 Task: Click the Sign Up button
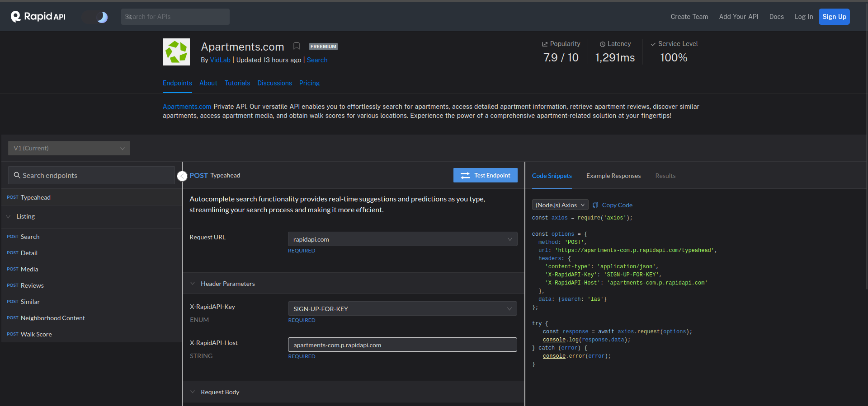tap(834, 17)
